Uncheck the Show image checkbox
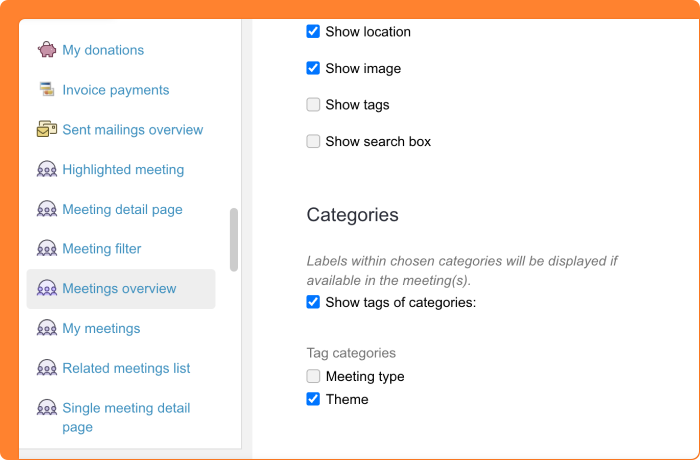 (x=313, y=68)
